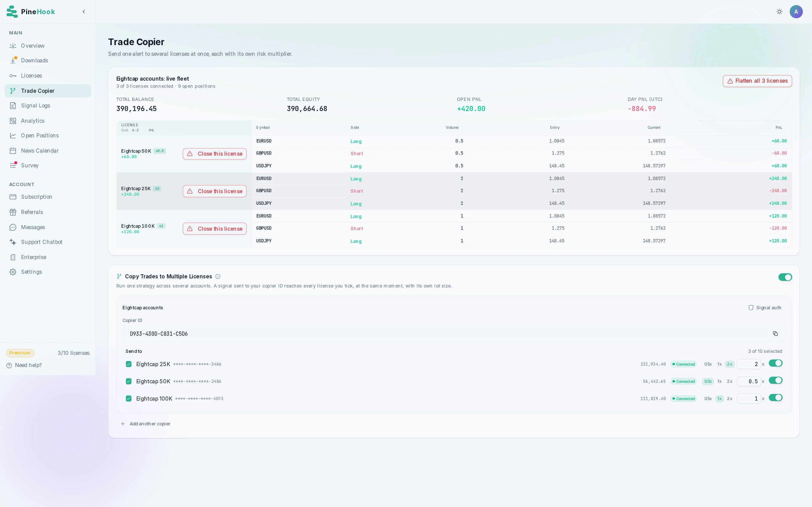Click the info icon beside Copy Trades title

(x=218, y=276)
